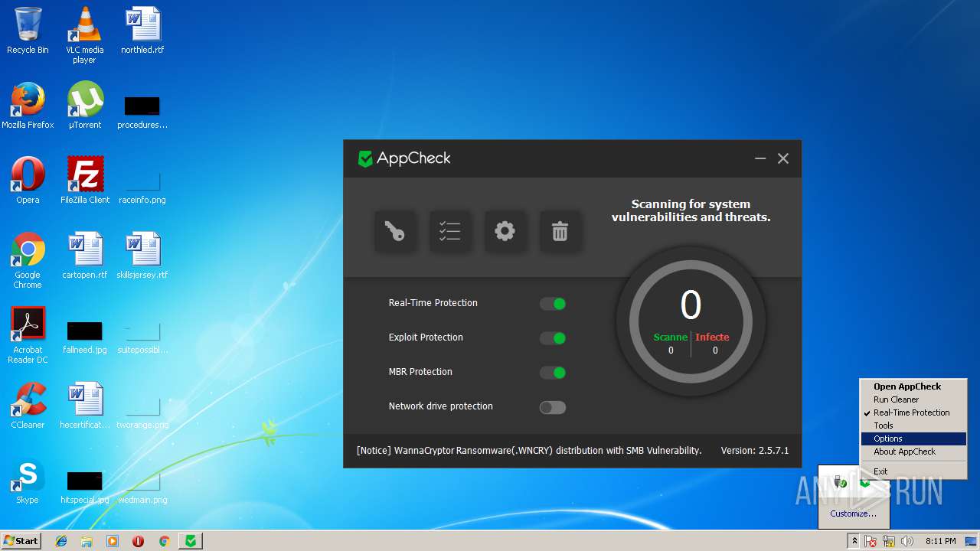The image size is (980, 551).
Task: Select the raceinfo.png desktop file
Action: (x=142, y=188)
